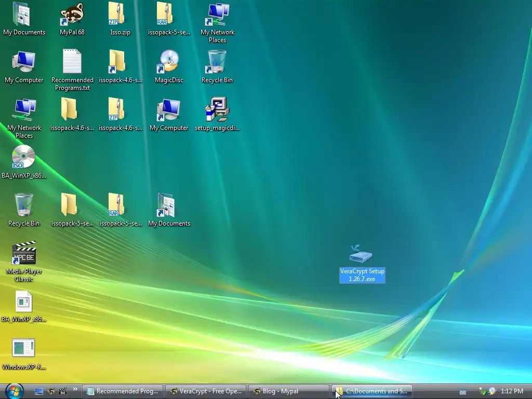
Task: Select the issopack-4.6-s folder shortcut with arrow
Action: (120, 67)
